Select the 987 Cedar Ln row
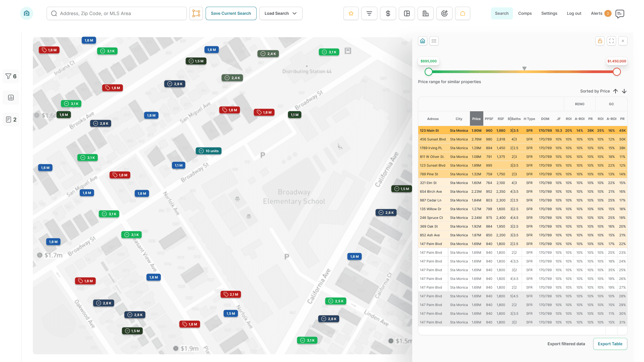Image resolution: width=644 pixels, height=362 pixels. (523, 200)
